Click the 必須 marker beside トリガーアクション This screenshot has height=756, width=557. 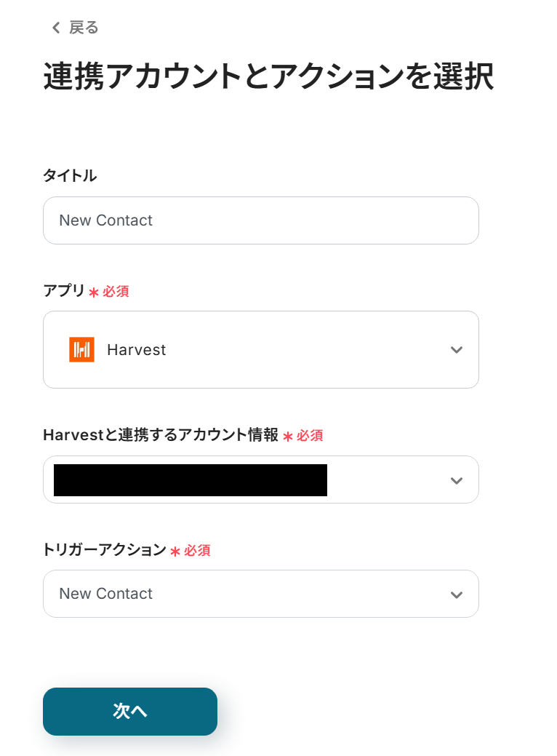click(197, 550)
